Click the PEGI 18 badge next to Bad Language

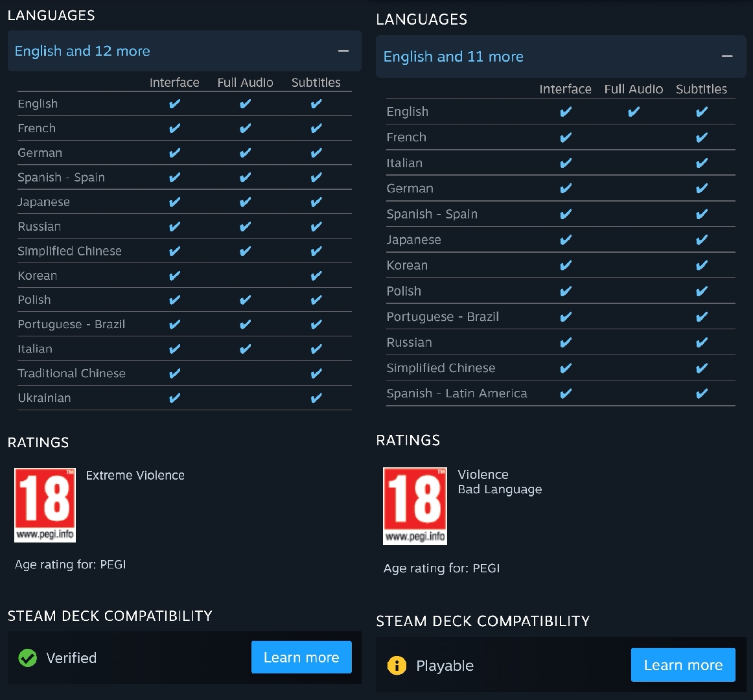(415, 506)
